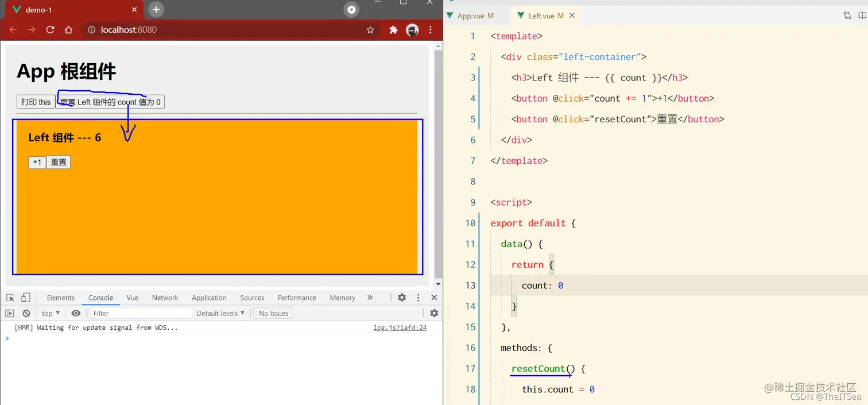Viewport: 868px width, 405px height.
Task: Open the tab search dropdown in Chrome
Action: point(351,9)
